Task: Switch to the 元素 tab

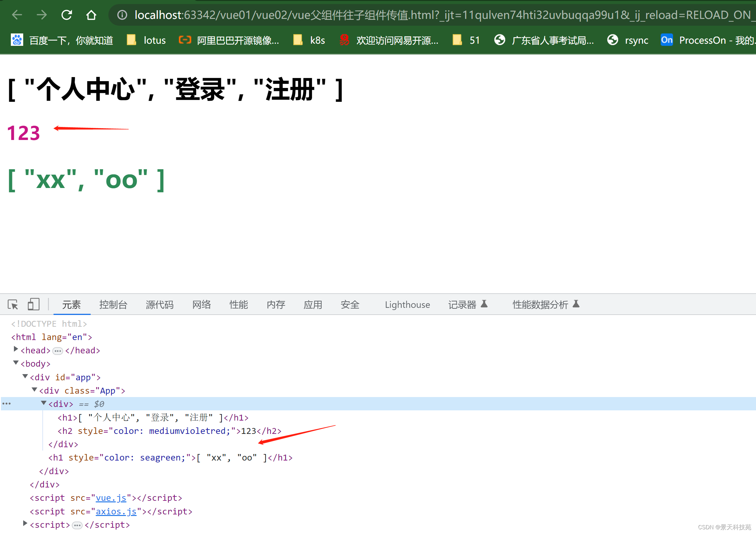Action: coord(71,304)
